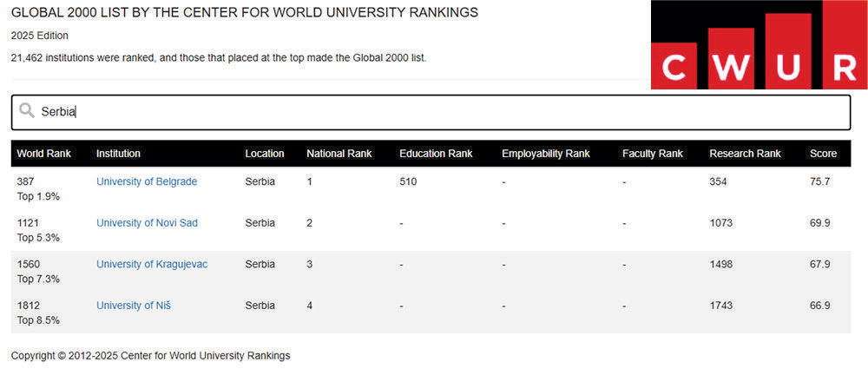Screen dimensions: 868x382
Task: Sort by Faculty Rank column header
Action: pyautogui.click(x=653, y=154)
